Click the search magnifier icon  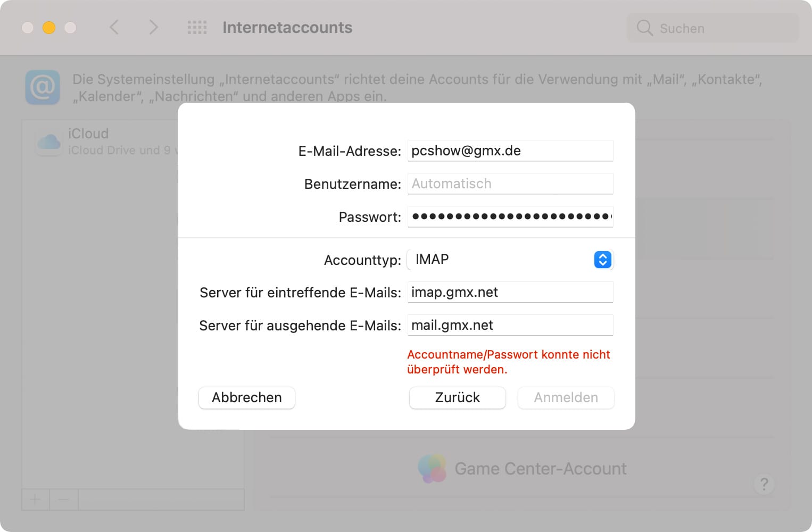(x=644, y=28)
